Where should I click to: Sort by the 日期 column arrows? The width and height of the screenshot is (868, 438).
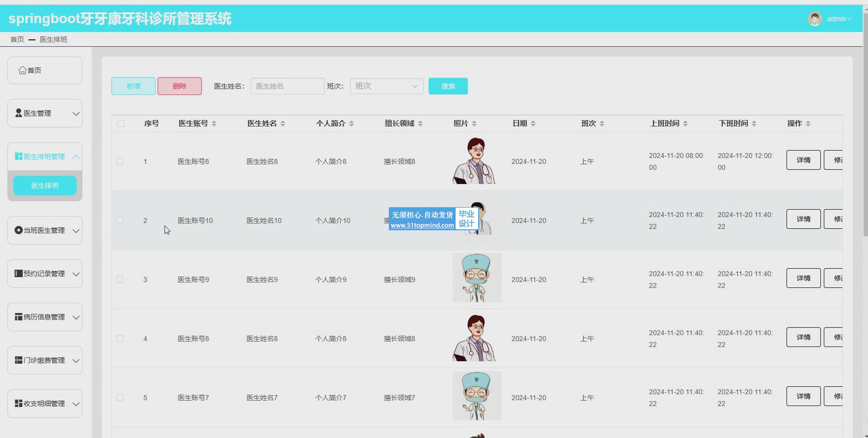tap(533, 124)
